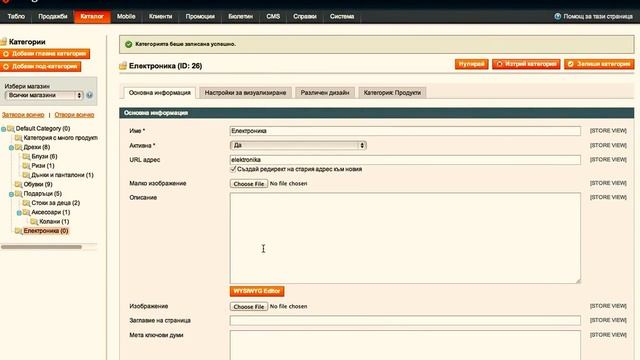Screen dimensions: 640x360
Task: Select Аксесоари (1) category
Action: (x=51, y=212)
